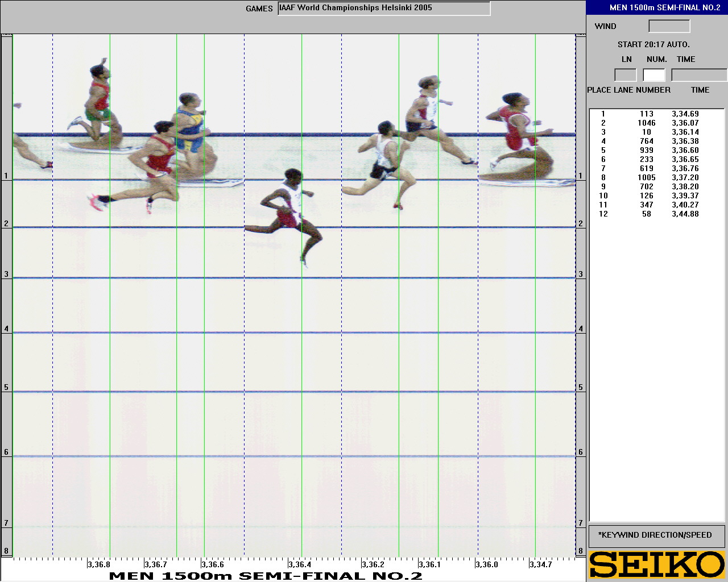
Task: Focus the NUM entry box
Action: coord(653,75)
